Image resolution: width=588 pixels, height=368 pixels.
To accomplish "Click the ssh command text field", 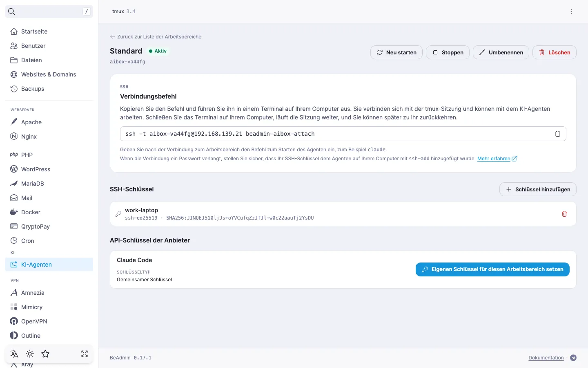I will 343,134.
